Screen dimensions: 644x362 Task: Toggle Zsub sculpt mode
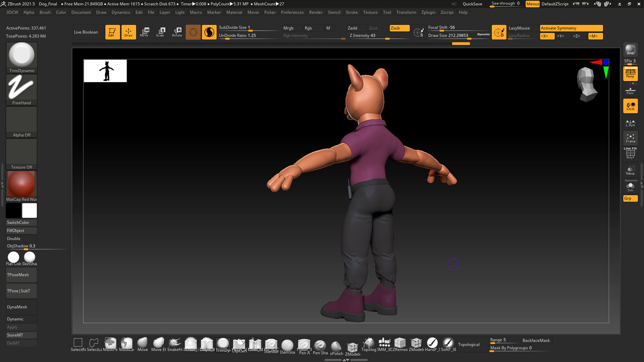pyautogui.click(x=399, y=28)
